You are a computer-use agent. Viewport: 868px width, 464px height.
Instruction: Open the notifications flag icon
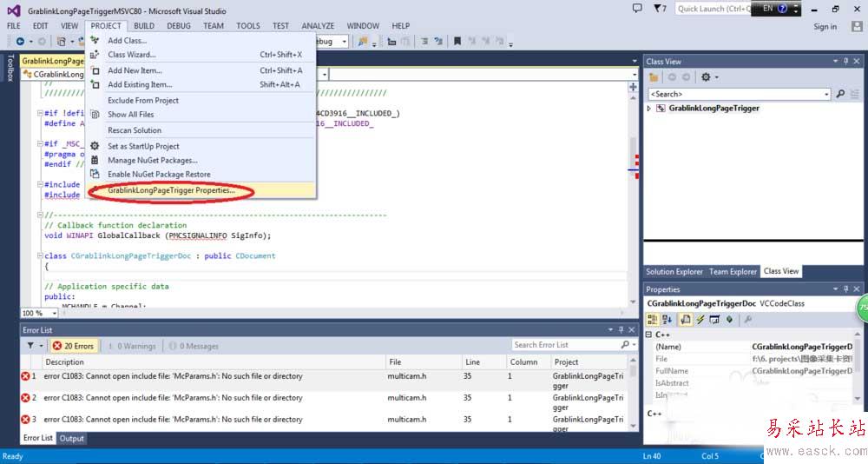pos(658,9)
